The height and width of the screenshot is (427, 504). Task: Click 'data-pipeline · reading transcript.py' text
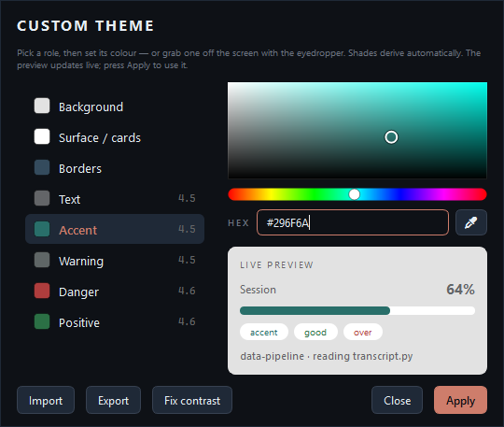point(327,357)
